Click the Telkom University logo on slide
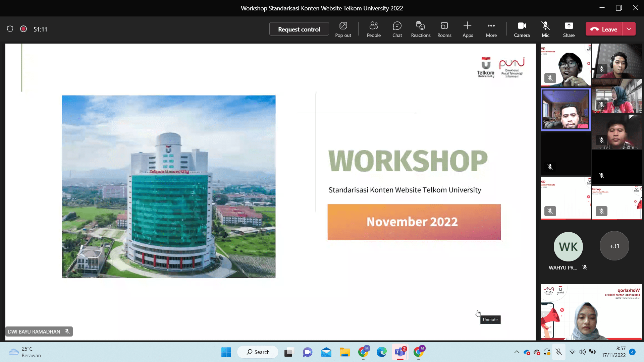Viewport: 644px width, 362px height. pos(485,67)
